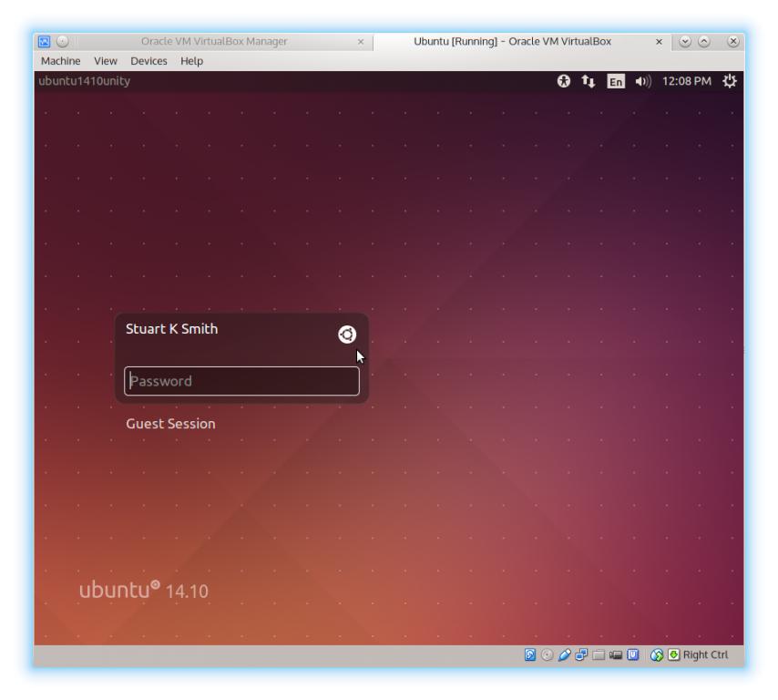The width and height of the screenshot is (778, 700).
Task: Click the hard disk activity status icon
Action: 530,655
